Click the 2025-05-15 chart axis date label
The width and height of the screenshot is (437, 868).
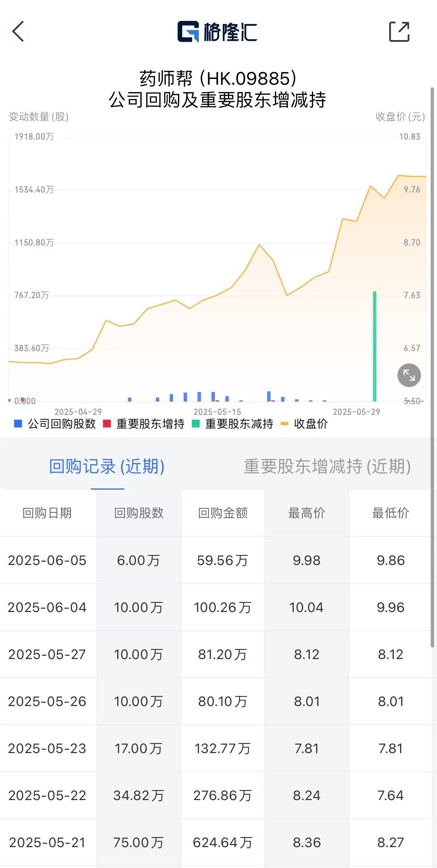pos(217,412)
